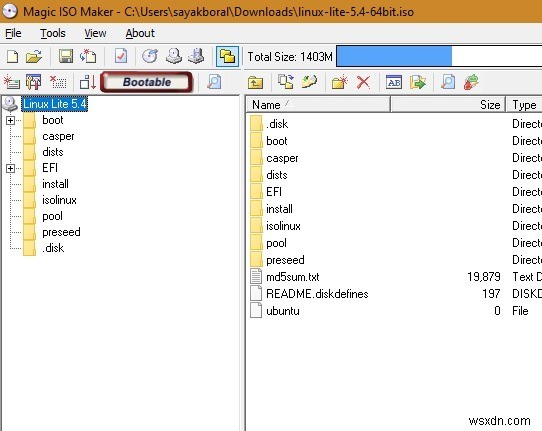
Task: Sort the file list by Name column
Action: [x=318, y=105]
